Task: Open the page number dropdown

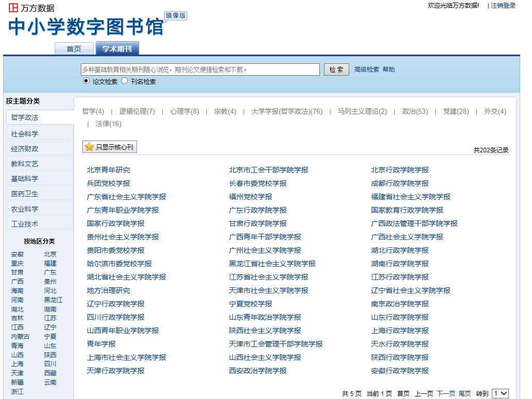Action: tap(500, 393)
